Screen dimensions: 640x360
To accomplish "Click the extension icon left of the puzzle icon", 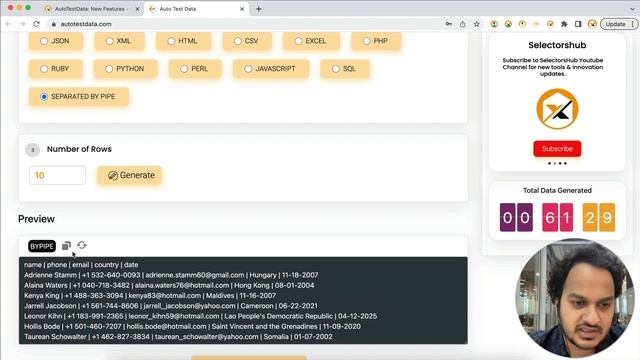I will tap(550, 24).
